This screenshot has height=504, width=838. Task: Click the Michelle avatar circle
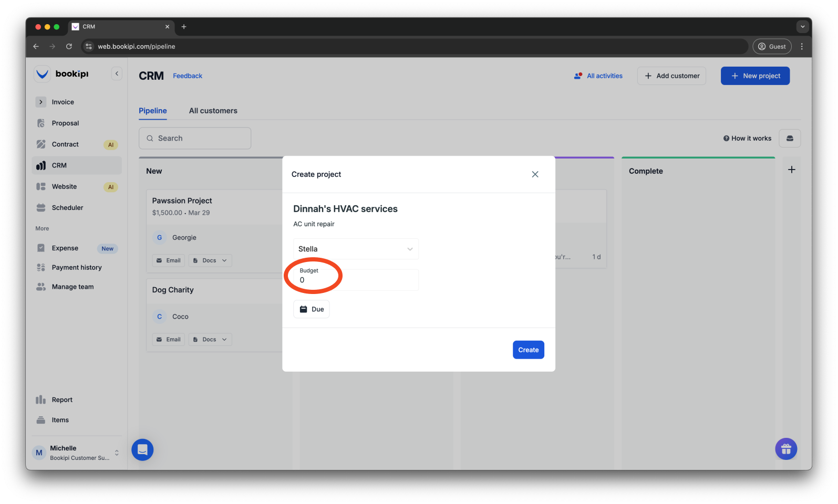point(39,453)
